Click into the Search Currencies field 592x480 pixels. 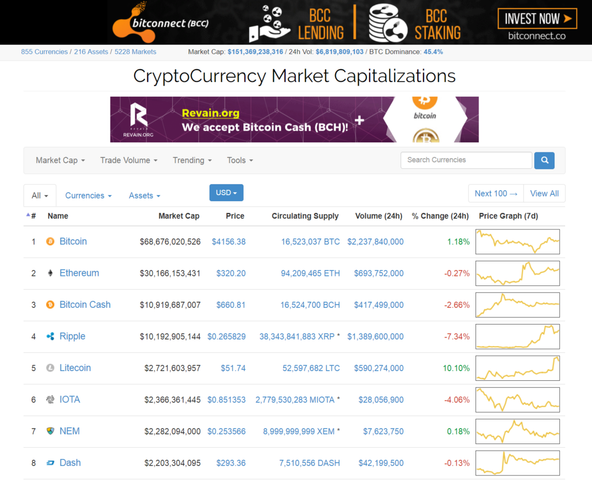click(466, 160)
